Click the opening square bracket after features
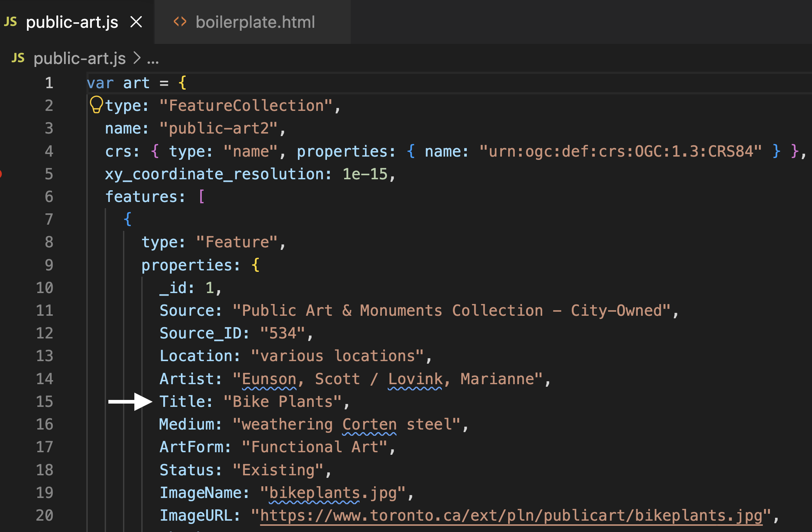The height and width of the screenshot is (532, 812). (201, 196)
